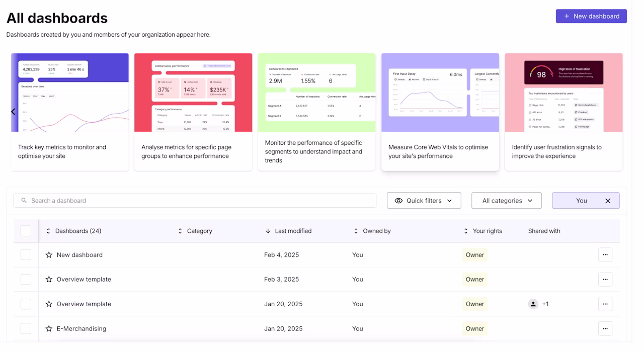Go to previous template carousel arrow
Image resolution: width=644 pixels, height=353 pixels.
coord(13,112)
